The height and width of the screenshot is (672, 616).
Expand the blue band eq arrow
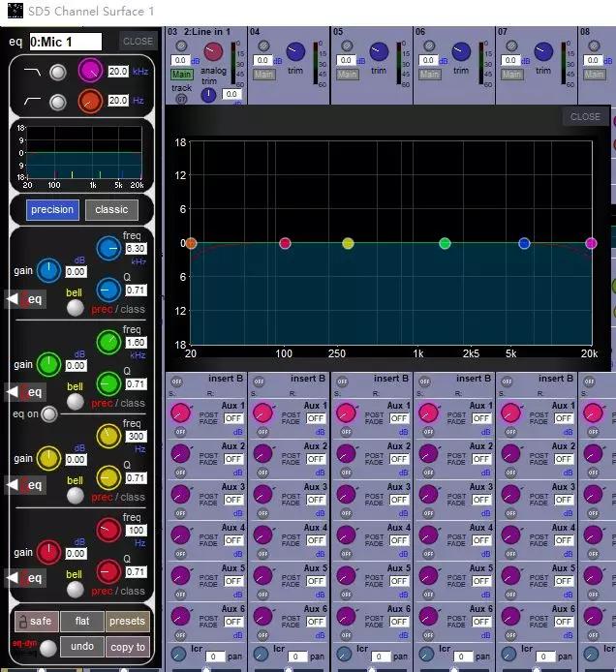tap(26, 298)
